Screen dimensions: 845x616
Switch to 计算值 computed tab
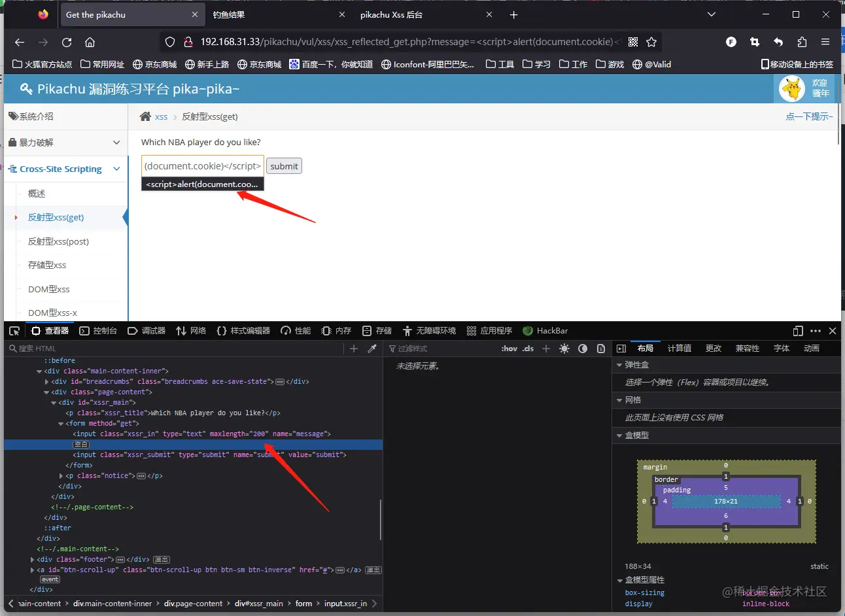pos(680,349)
